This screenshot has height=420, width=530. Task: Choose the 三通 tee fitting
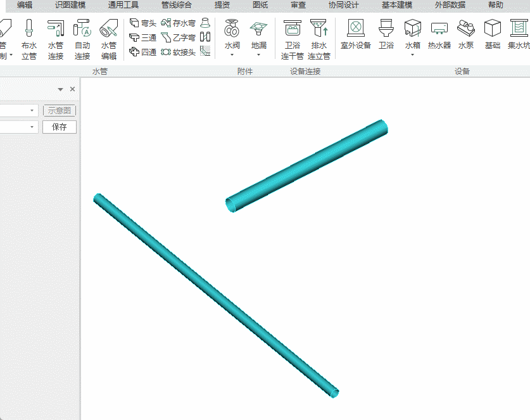pos(142,37)
